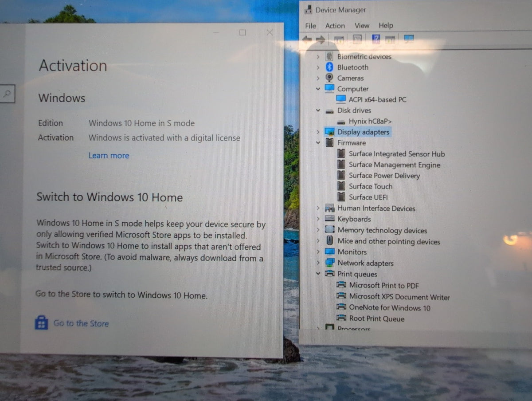Expand the Memory technology devices category
Screen dimensions: 532x401
(318, 230)
